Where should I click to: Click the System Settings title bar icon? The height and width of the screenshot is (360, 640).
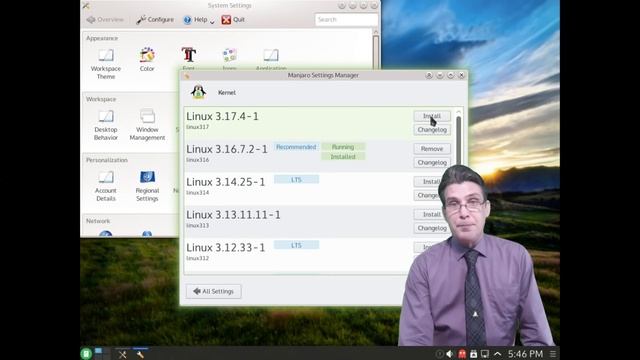click(x=86, y=5)
